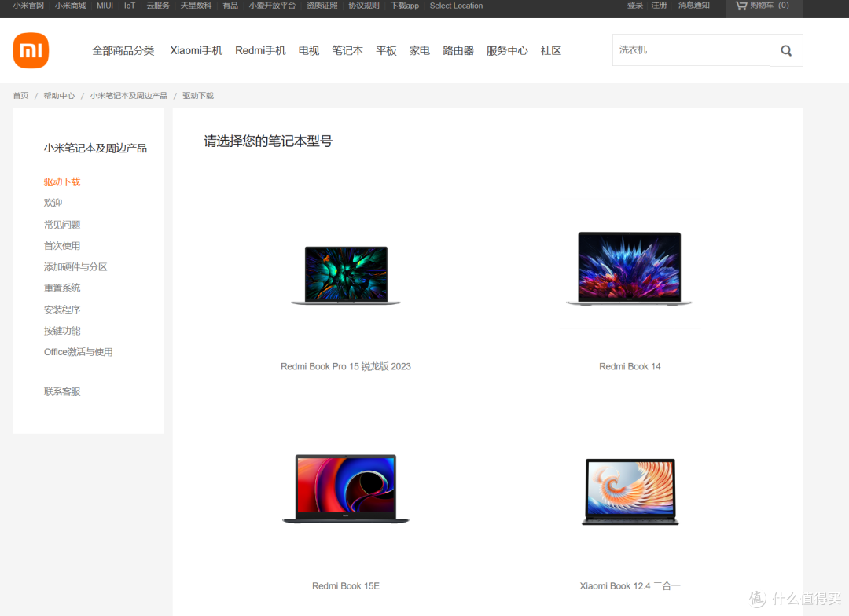Open the Xiaomi手机 navigation item

click(197, 50)
